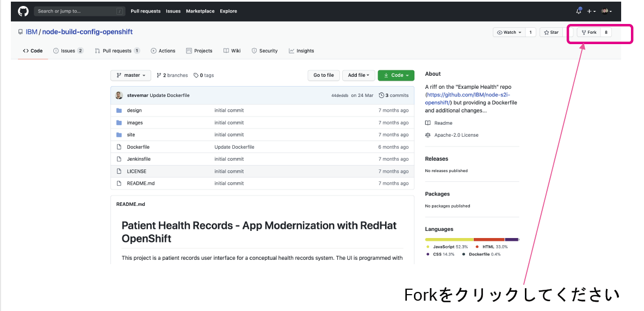The height and width of the screenshot is (311, 644).
Task: Open the Watch dropdown button
Action: [x=509, y=32]
